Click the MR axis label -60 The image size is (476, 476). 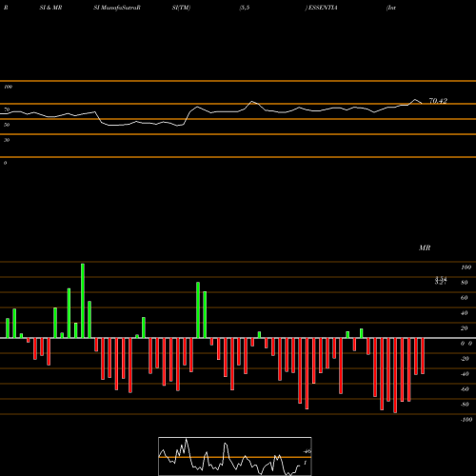click(465, 389)
